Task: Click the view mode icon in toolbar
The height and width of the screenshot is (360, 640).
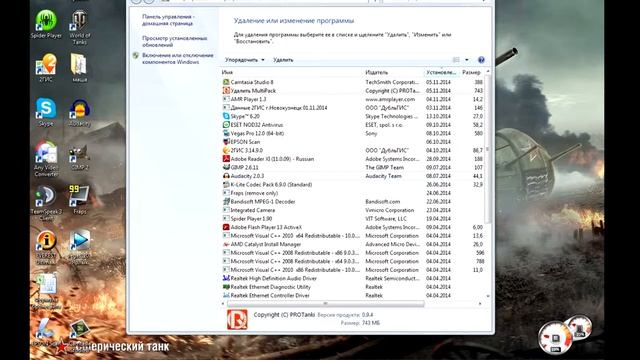Action: [456, 60]
